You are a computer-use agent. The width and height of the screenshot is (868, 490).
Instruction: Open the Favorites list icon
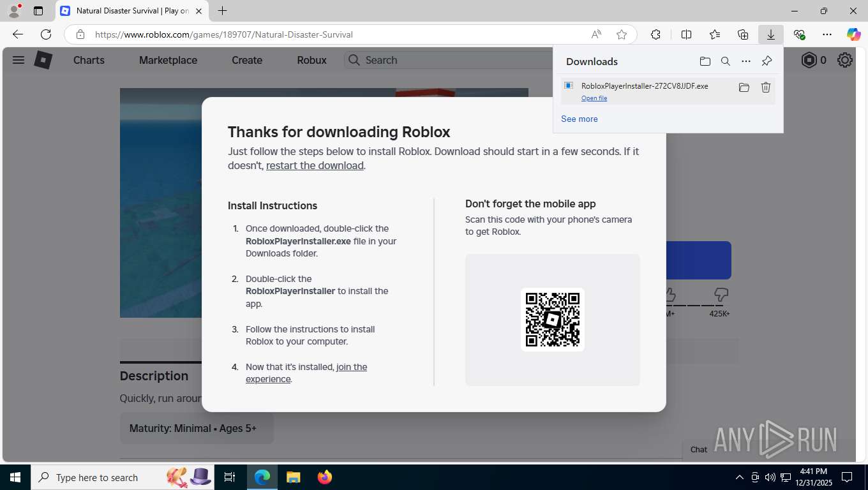(714, 34)
